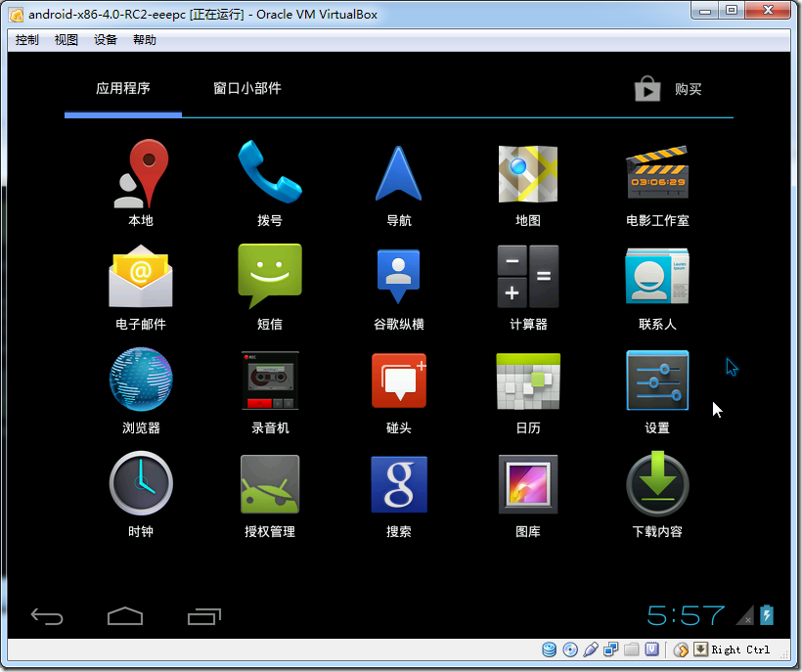Viewport: 802px width, 672px height.
Task: Open the 5:57 clock status area
Action: click(686, 615)
